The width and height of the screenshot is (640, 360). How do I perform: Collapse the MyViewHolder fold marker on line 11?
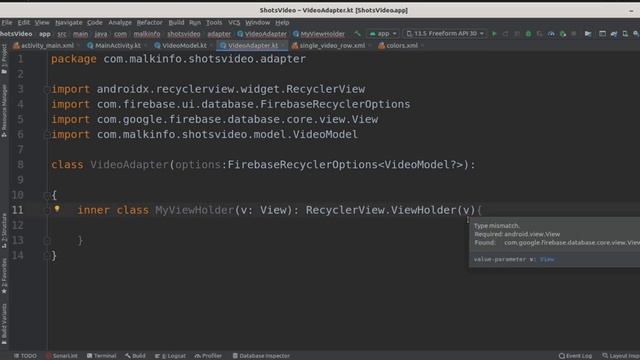(46, 210)
